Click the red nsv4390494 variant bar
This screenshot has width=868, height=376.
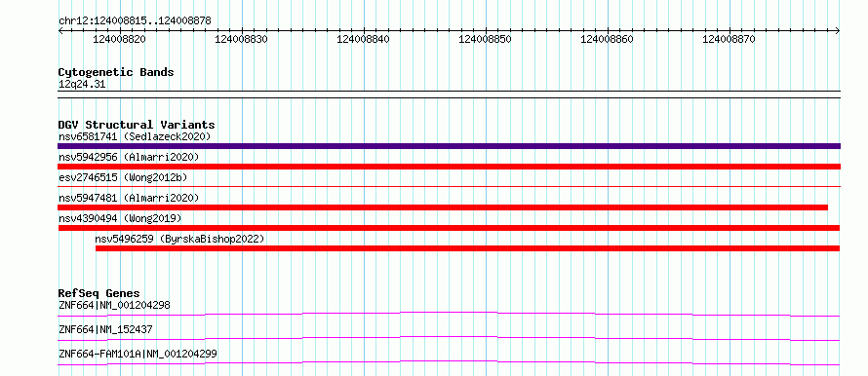click(449, 228)
